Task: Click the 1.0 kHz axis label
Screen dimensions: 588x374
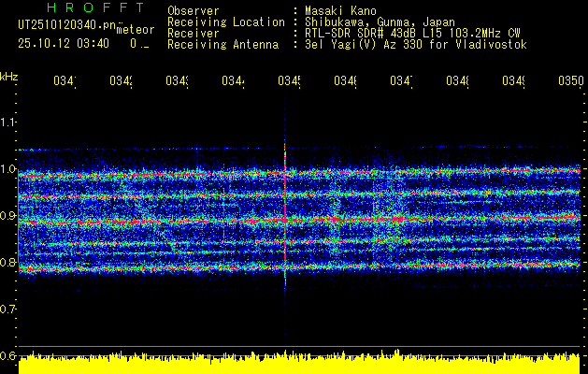Action: (x=7, y=169)
